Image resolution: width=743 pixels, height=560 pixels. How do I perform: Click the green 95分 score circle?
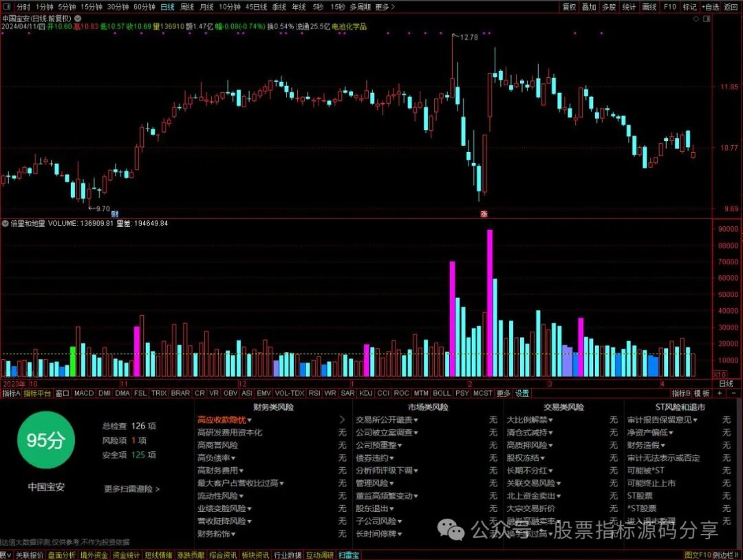pyautogui.click(x=45, y=440)
